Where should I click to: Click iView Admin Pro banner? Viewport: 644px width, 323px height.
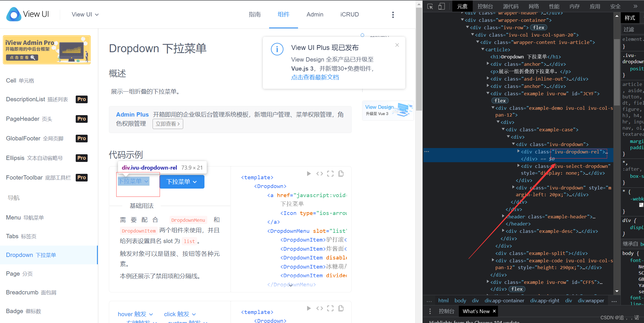[x=47, y=50]
